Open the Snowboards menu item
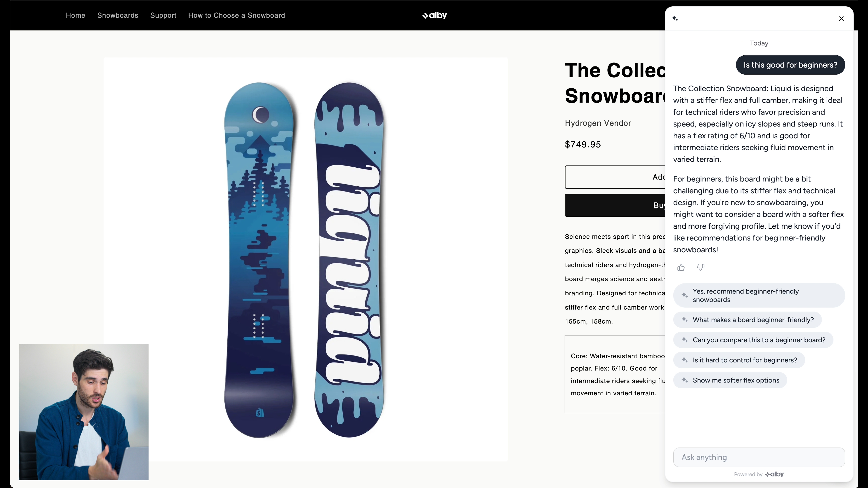868x488 pixels. [x=118, y=16]
